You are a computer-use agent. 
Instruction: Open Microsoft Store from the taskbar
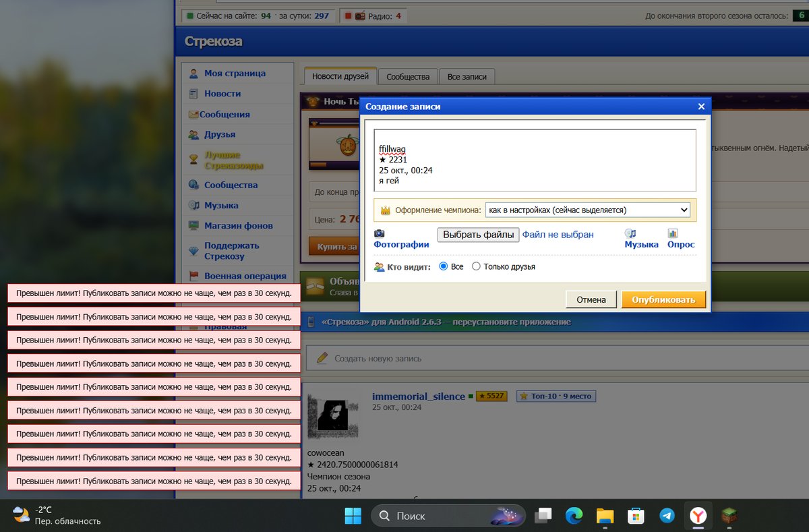(636, 516)
